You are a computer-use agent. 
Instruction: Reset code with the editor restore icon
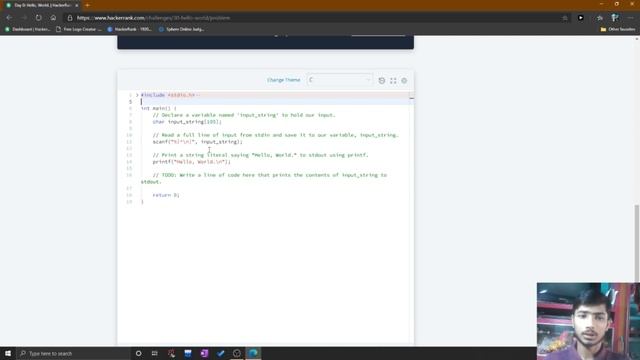click(x=382, y=80)
